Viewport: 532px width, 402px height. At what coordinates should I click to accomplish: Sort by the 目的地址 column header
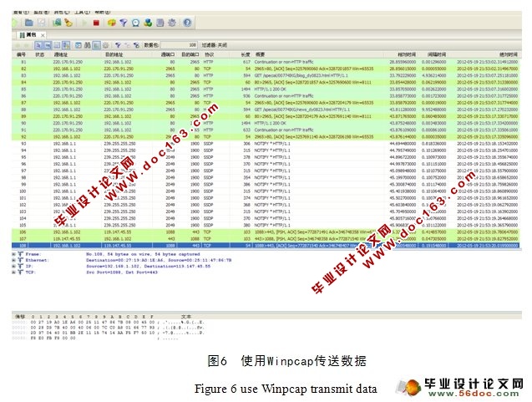(114, 54)
